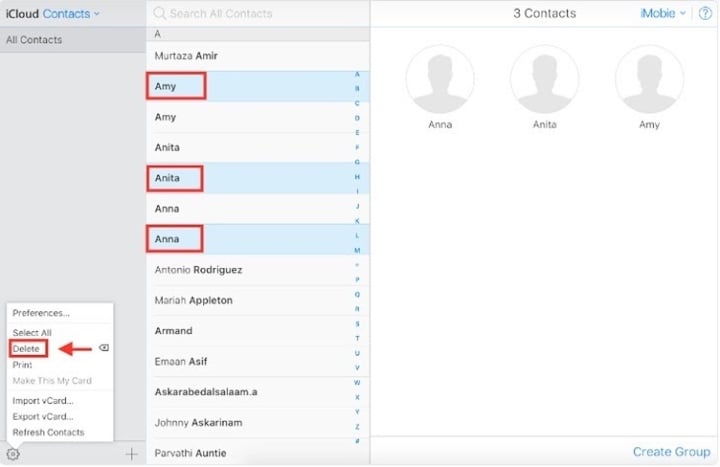Click the settings gear icon
The image size is (720, 467).
click(x=13, y=454)
